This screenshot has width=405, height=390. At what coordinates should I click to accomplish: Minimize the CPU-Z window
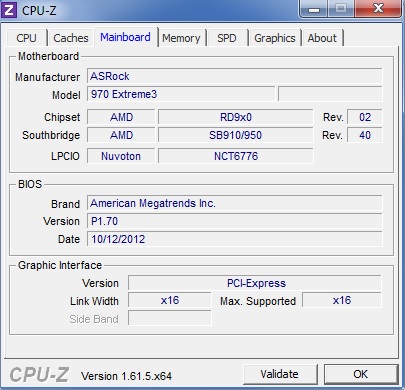[x=314, y=9]
